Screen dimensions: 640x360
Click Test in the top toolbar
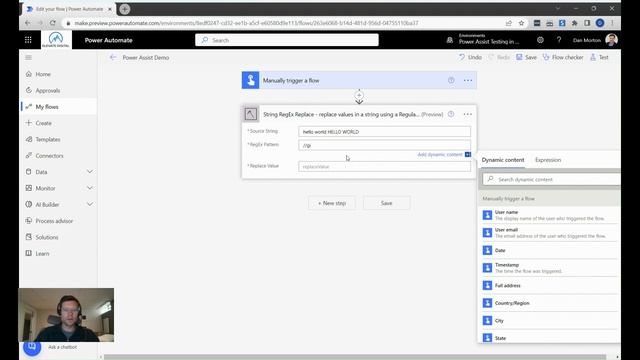click(x=599, y=58)
